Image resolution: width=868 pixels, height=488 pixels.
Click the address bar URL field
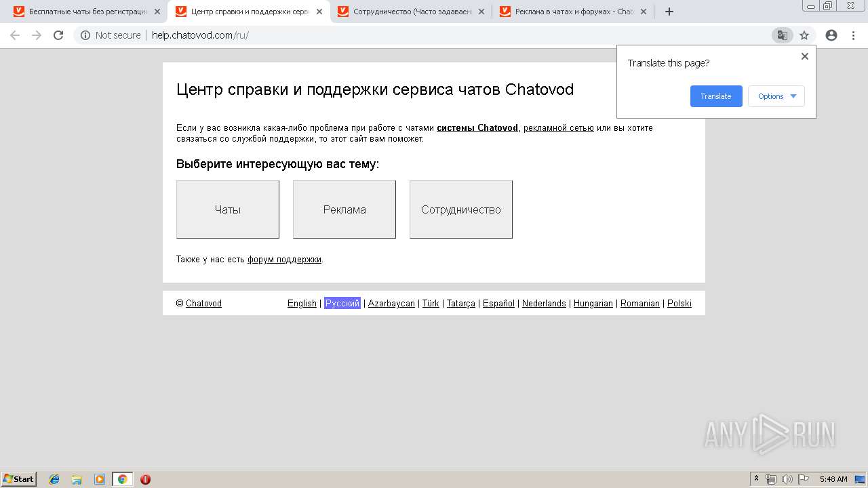pyautogui.click(x=434, y=35)
